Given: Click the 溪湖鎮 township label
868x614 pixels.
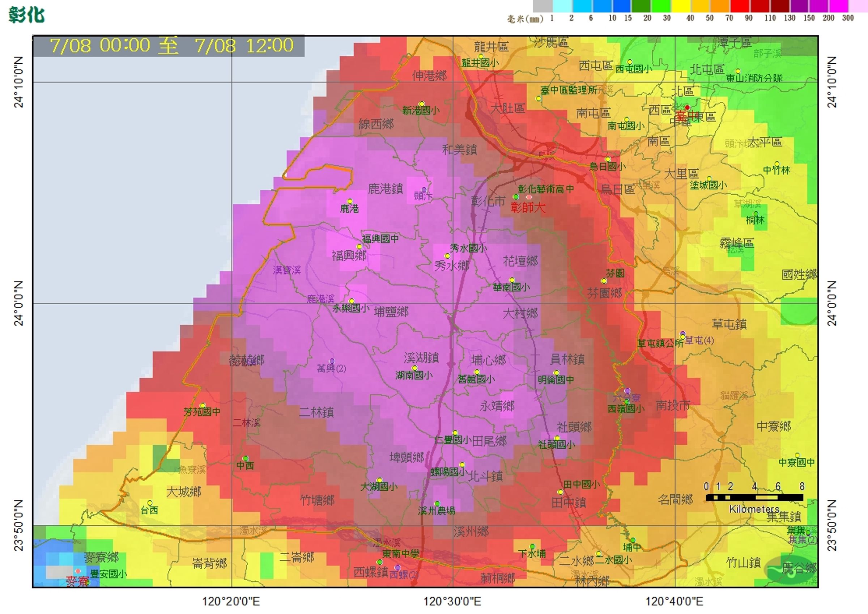Looking at the screenshot, I should pyautogui.click(x=421, y=357).
